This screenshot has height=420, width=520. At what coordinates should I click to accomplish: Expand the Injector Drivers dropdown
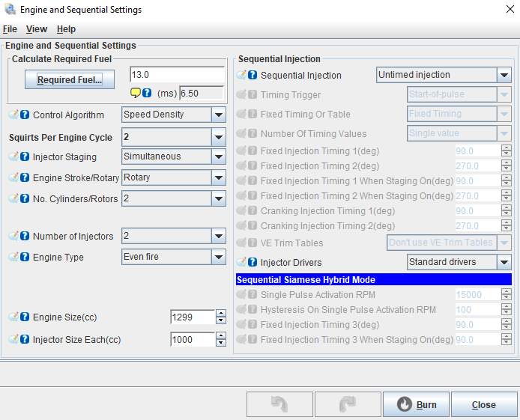(x=504, y=262)
